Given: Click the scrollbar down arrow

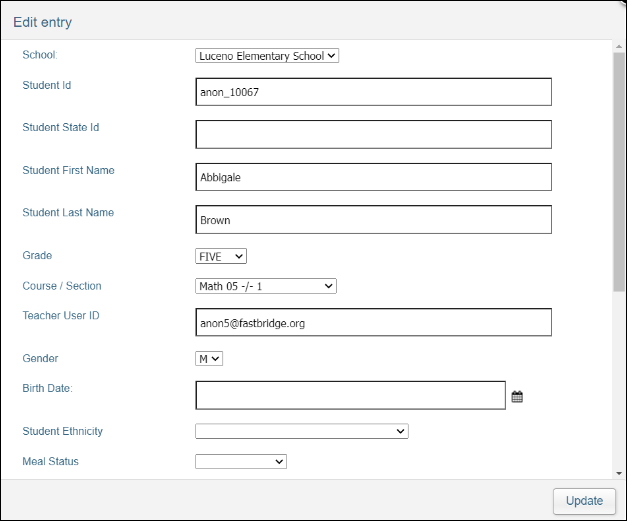Looking at the screenshot, I should click(619, 473).
